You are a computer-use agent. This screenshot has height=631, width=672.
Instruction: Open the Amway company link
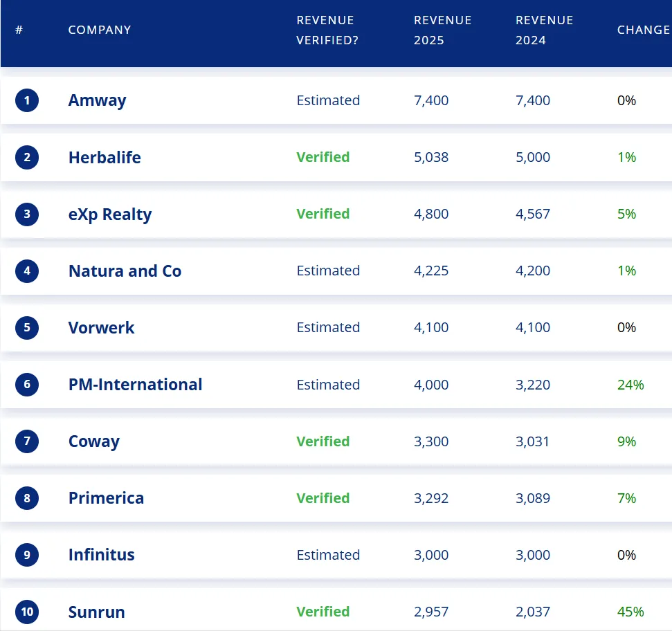pyautogui.click(x=97, y=100)
